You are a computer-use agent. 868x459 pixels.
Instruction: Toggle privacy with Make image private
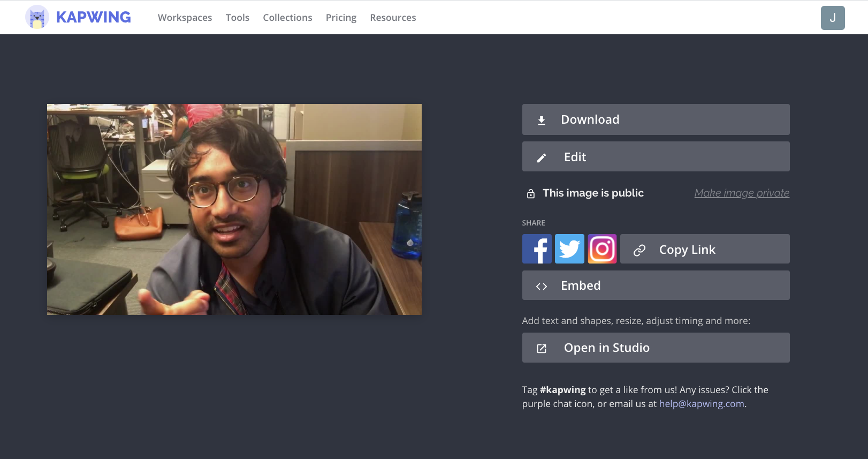pos(742,193)
